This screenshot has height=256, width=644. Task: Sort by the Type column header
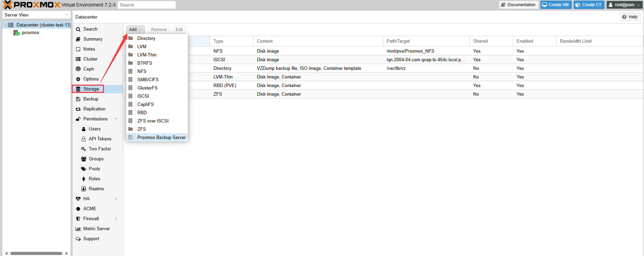click(231, 41)
